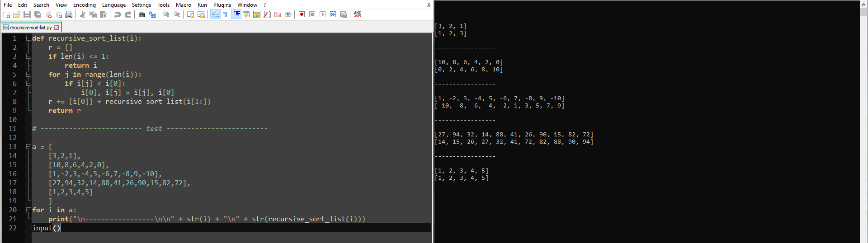
Task: Open the Language menu
Action: click(114, 5)
